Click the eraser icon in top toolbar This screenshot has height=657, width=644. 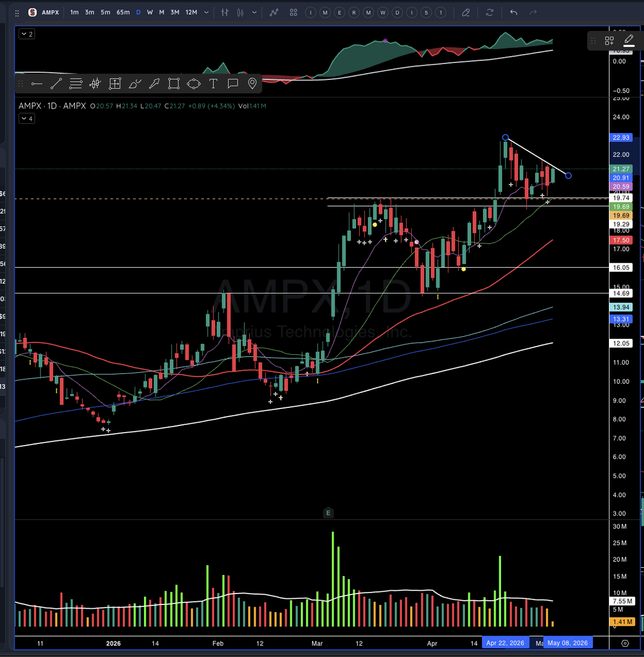(x=466, y=12)
